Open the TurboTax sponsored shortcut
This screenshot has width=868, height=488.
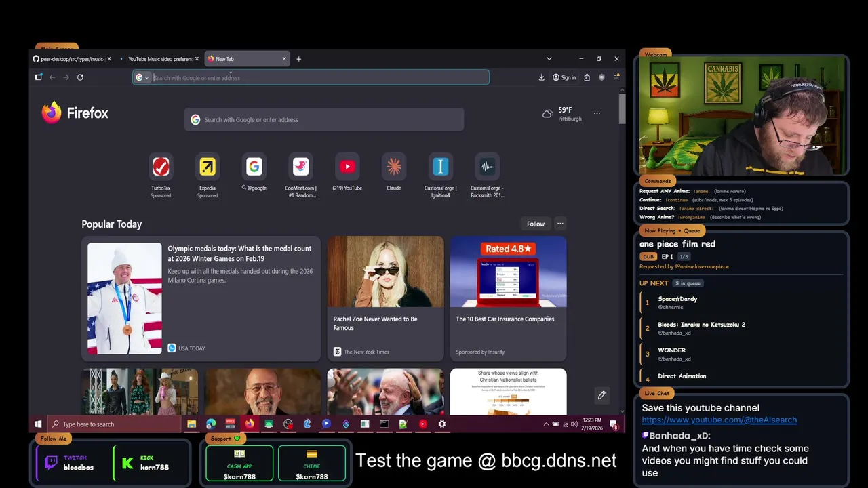(x=161, y=175)
